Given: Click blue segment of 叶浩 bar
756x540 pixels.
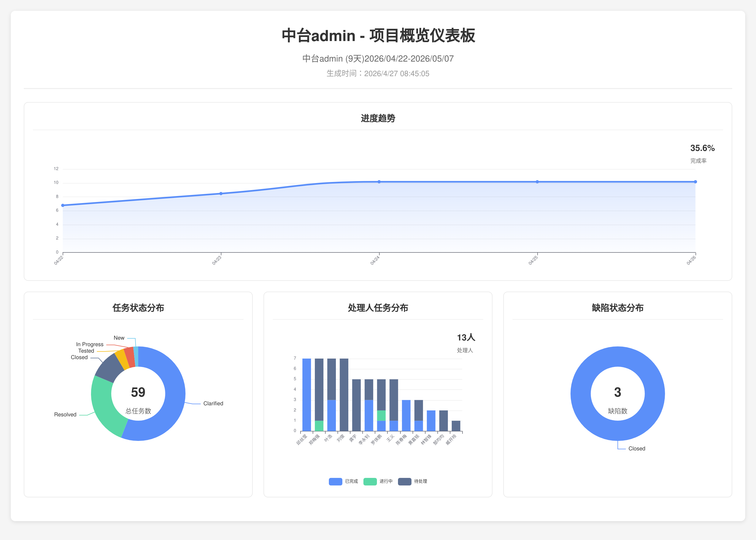Looking at the screenshot, I should 332,416.
